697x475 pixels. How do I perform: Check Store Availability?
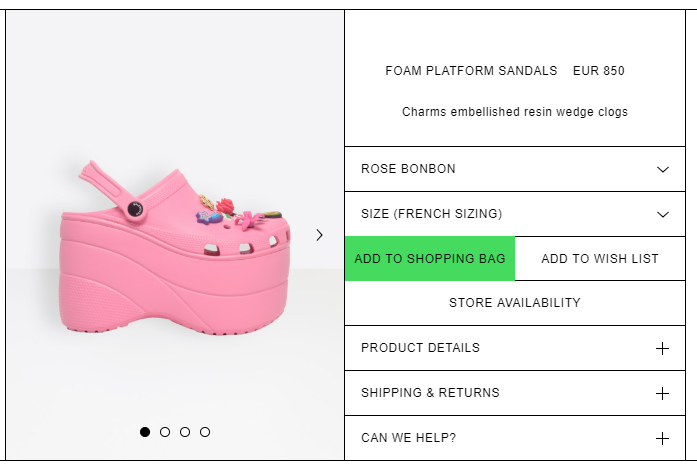(515, 303)
